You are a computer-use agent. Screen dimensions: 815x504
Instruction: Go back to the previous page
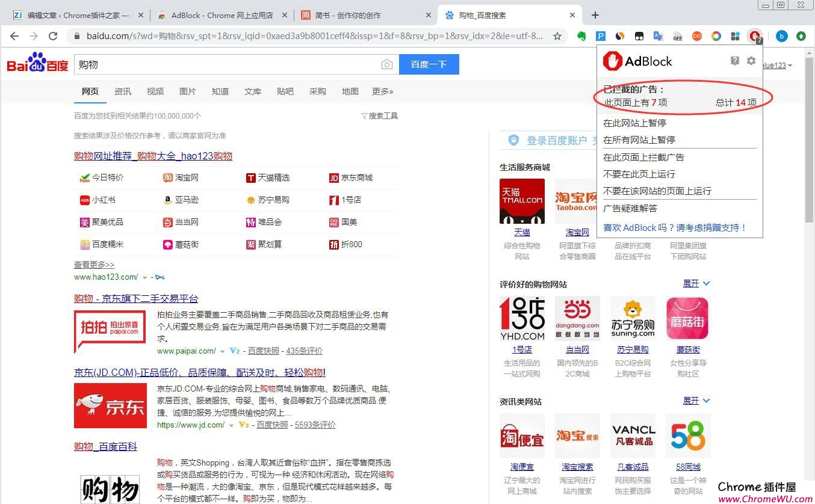pyautogui.click(x=14, y=36)
